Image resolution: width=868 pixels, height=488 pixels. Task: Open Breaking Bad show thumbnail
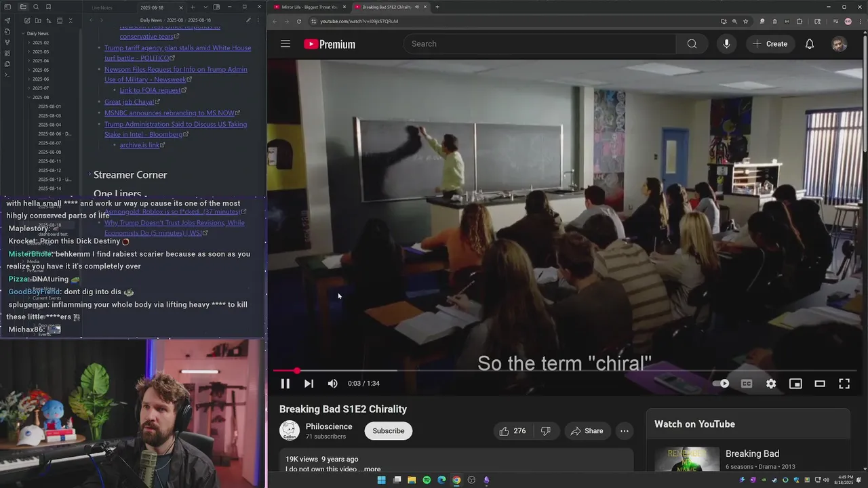pyautogui.click(x=687, y=460)
